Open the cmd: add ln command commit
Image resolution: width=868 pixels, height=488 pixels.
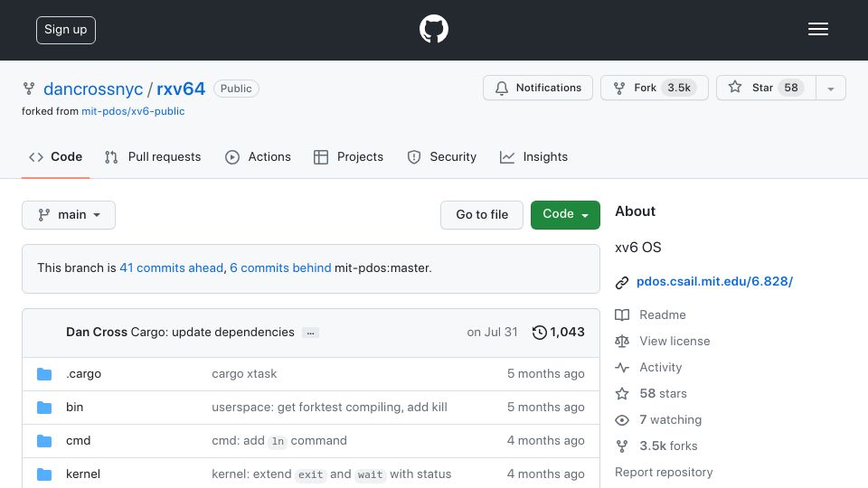tap(279, 441)
